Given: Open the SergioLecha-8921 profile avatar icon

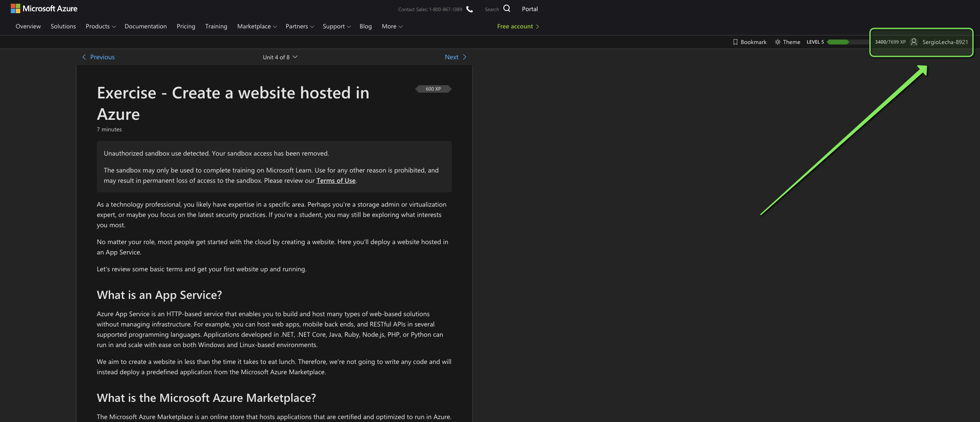Looking at the screenshot, I should coord(914,42).
